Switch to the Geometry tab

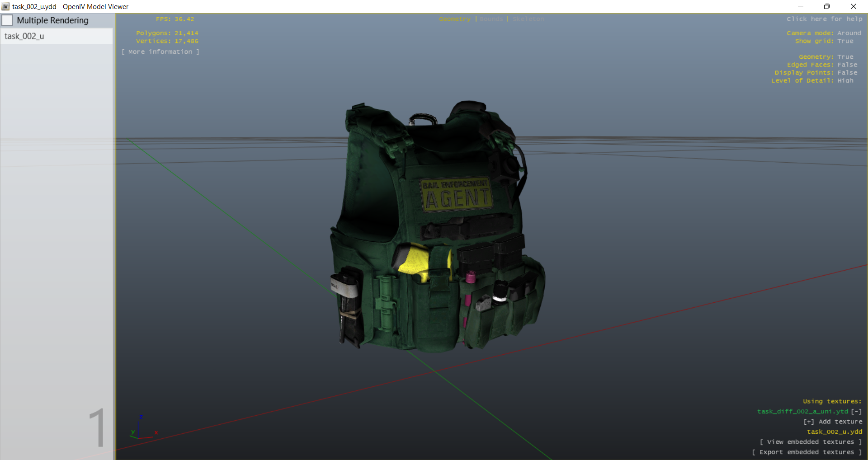point(454,19)
